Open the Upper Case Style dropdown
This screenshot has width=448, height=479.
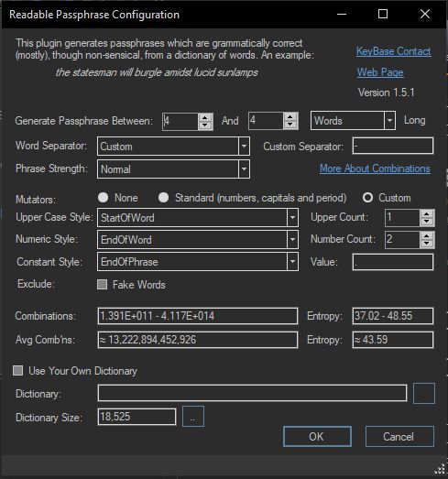click(292, 217)
